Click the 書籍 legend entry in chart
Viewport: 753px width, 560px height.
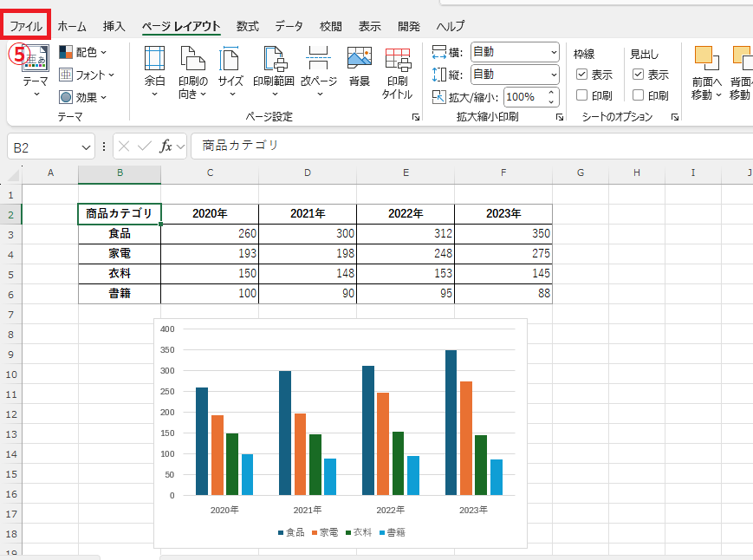click(x=393, y=532)
